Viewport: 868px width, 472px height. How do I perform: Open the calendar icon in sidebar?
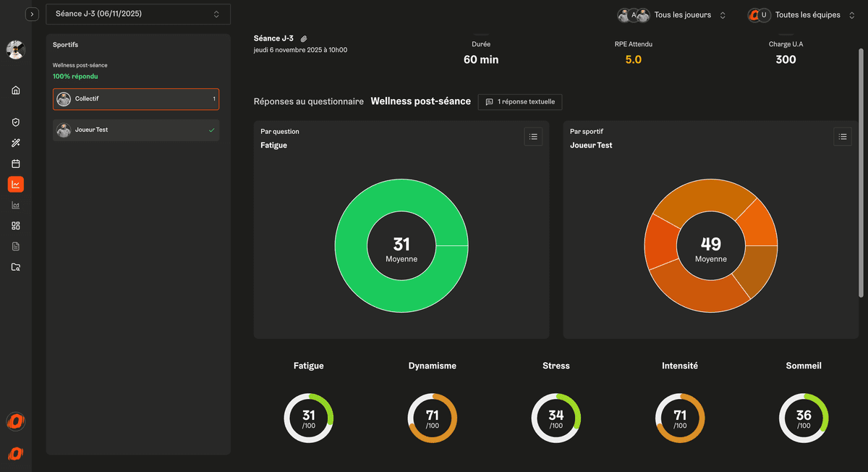[16, 164]
